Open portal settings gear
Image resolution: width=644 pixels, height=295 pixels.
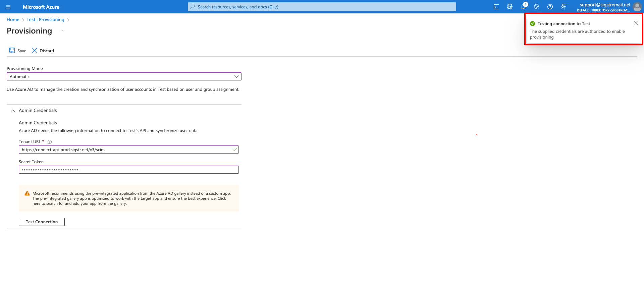537,7
